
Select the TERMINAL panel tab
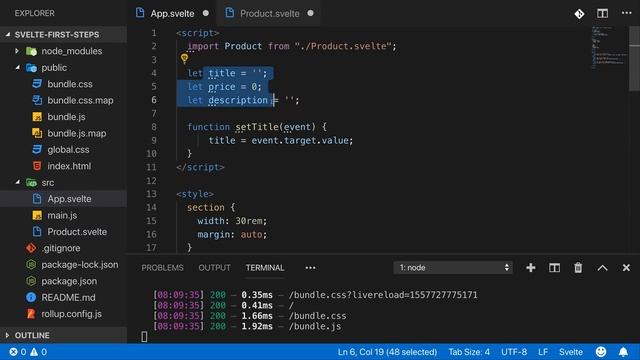265,268
